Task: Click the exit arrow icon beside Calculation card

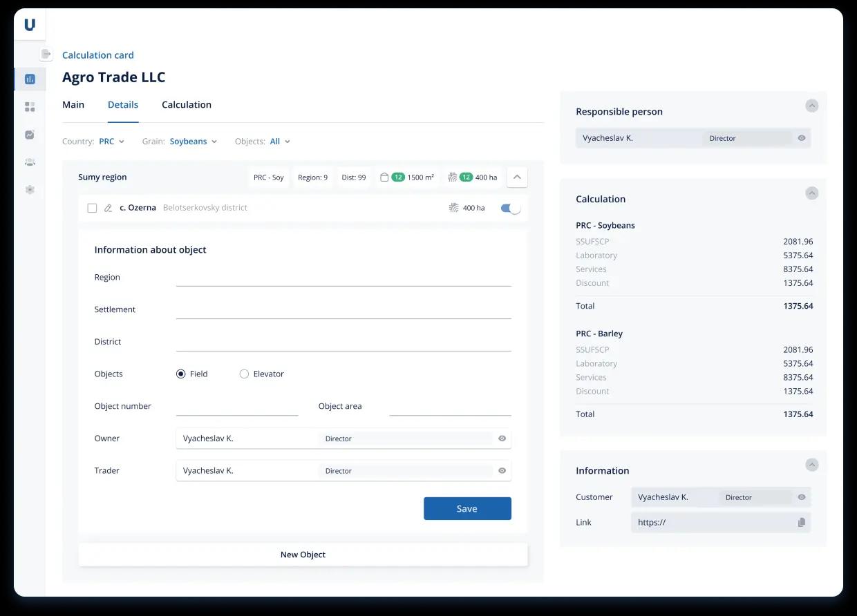Action: pyautogui.click(x=46, y=54)
